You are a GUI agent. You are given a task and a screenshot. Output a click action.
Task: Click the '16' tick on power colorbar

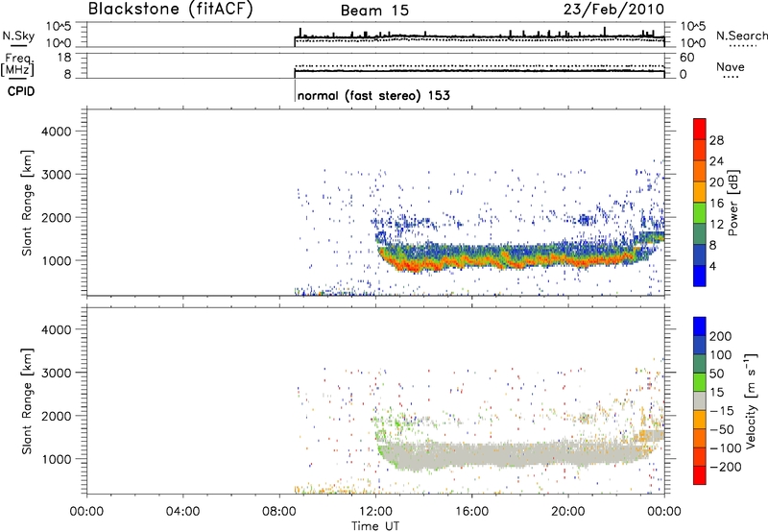coord(716,204)
